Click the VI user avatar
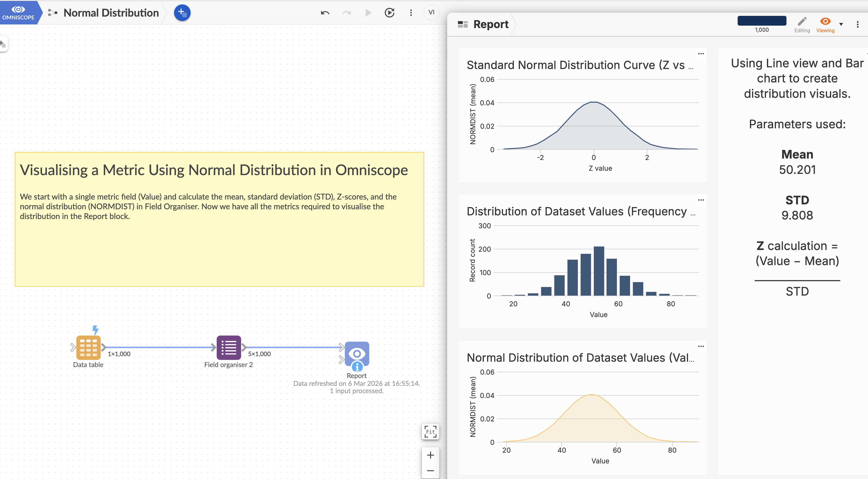868x479 pixels. [431, 12]
